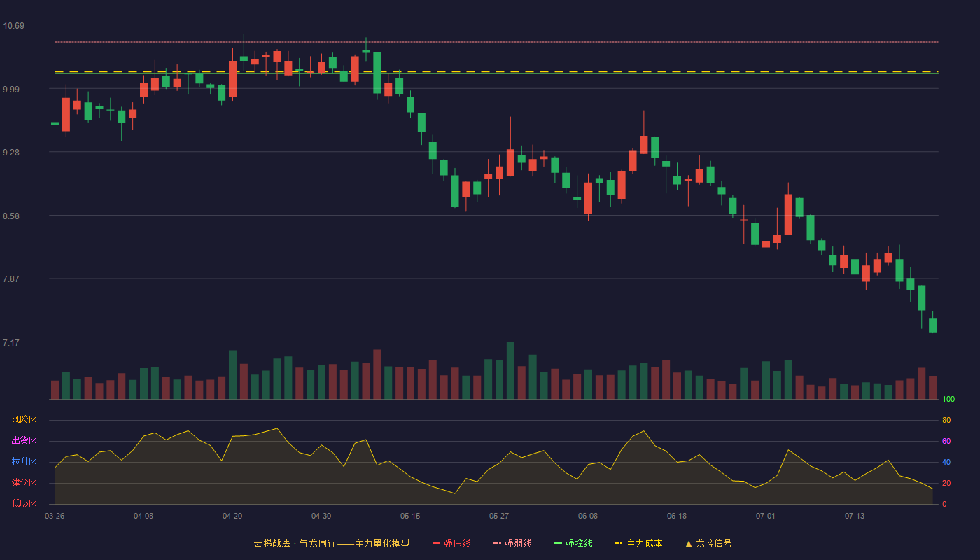Click the 06-08 date label
This screenshot has width=980, height=560.
[x=588, y=516]
